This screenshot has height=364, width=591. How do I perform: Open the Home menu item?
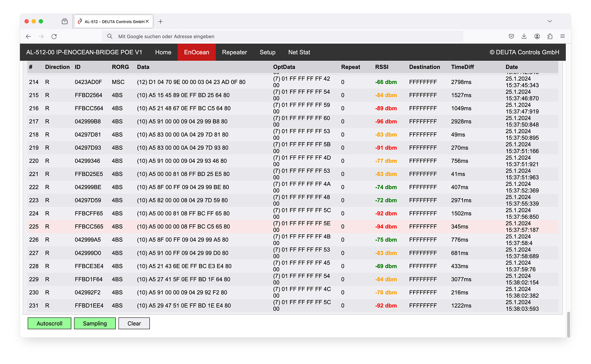pyautogui.click(x=163, y=52)
